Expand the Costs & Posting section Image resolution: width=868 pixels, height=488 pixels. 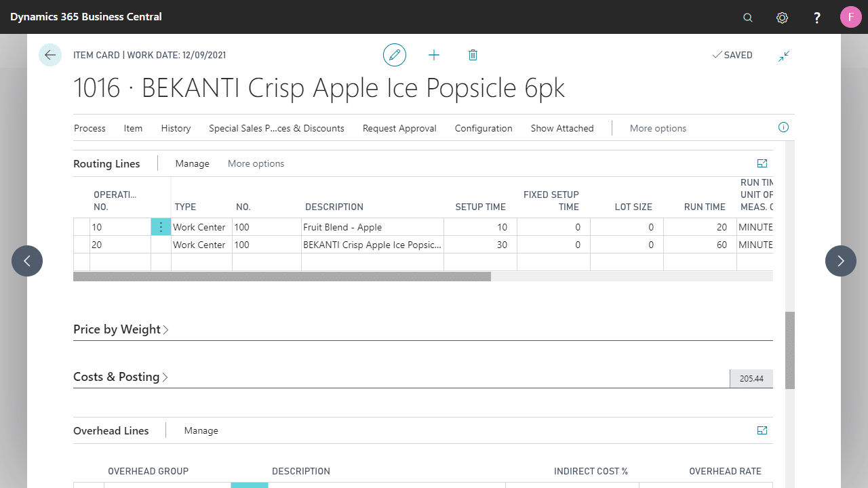(x=121, y=377)
